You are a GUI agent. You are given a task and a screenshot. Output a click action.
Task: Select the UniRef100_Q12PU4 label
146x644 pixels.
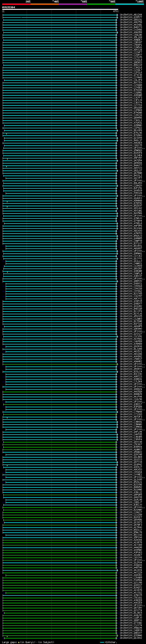point(131,563)
